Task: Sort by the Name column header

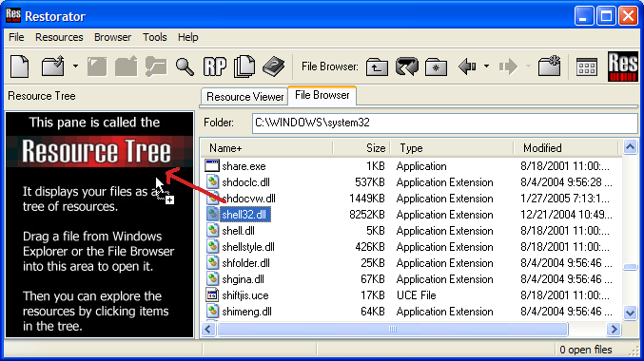Action: point(266,148)
